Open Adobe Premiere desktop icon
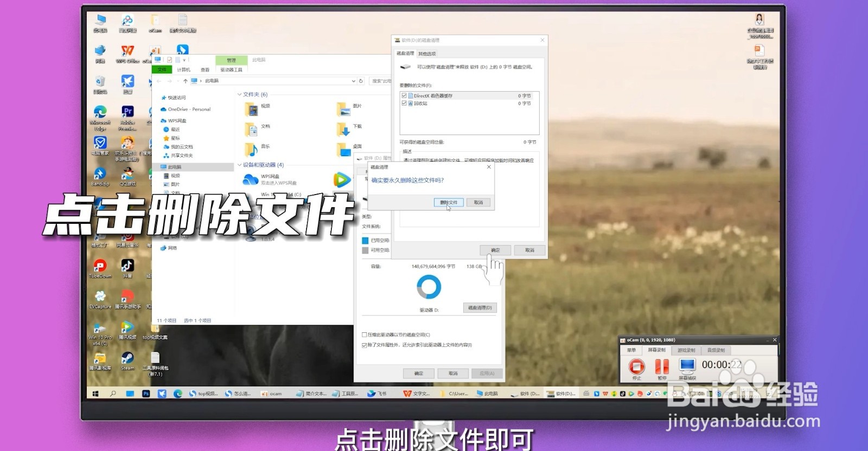Image resolution: width=868 pixels, height=451 pixels. [127, 118]
